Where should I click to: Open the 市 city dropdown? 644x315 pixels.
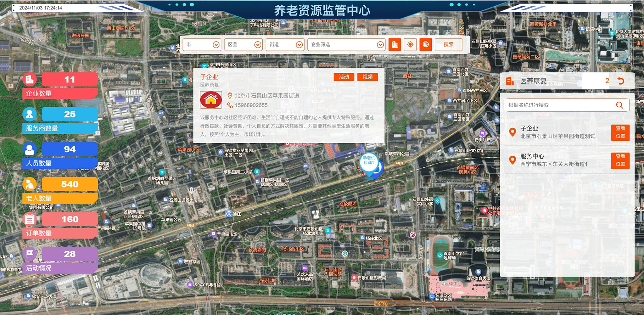pyautogui.click(x=216, y=44)
